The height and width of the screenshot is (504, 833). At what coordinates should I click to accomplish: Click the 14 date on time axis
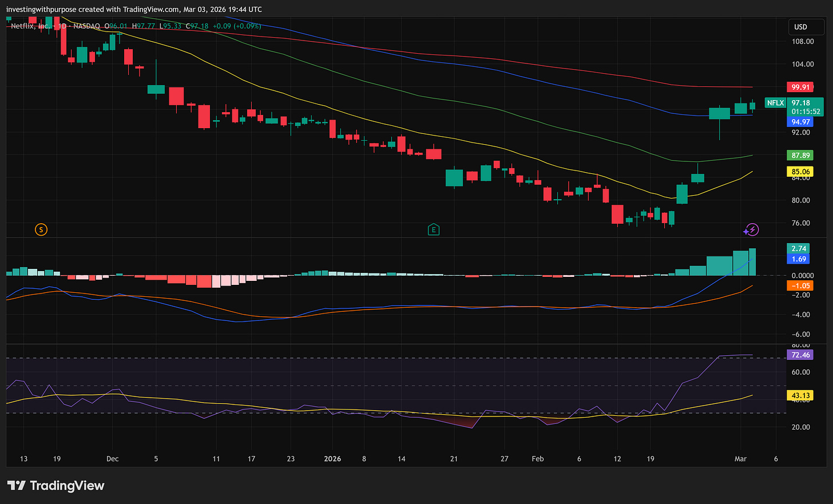point(401,459)
